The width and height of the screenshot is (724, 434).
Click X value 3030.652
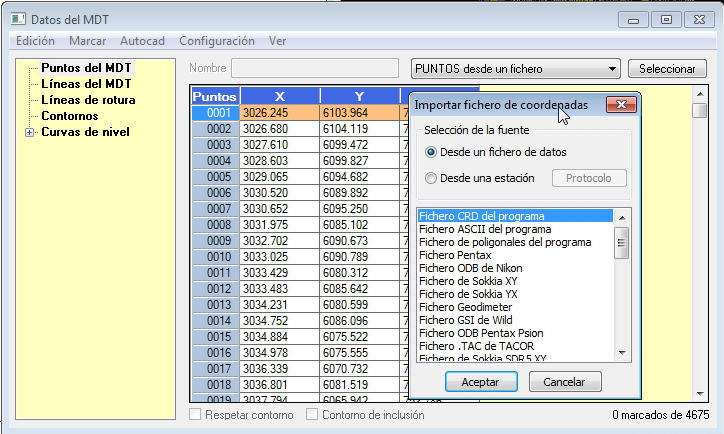coord(279,209)
